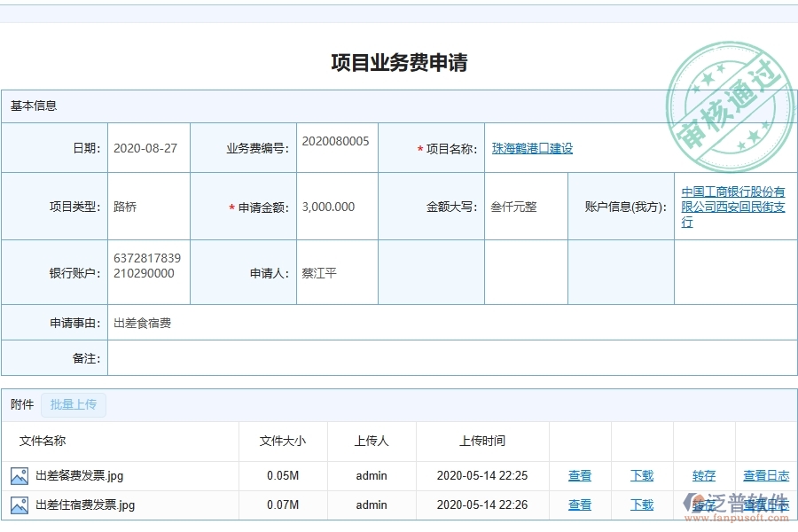798x532 pixels.
Task: Click the 备注 remarks field
Action: 355,358
